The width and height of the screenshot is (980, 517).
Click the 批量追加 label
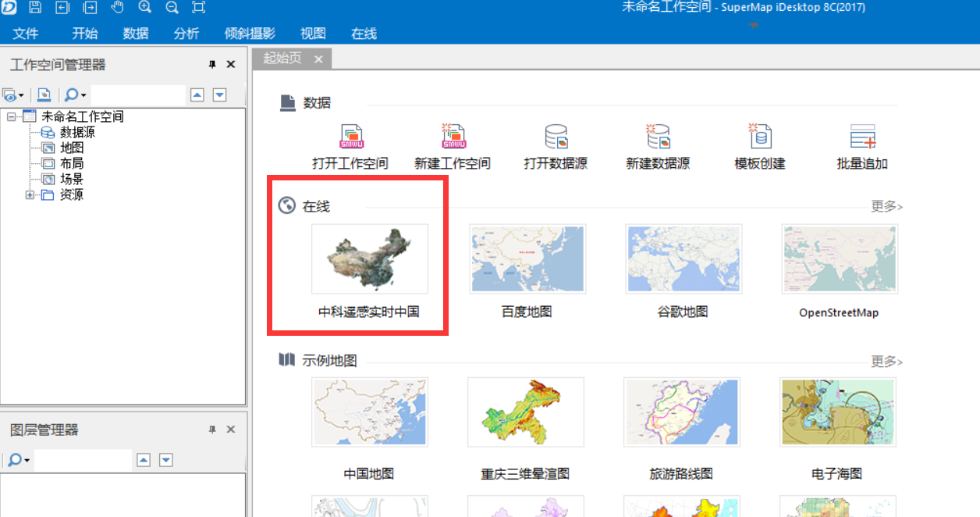coord(862,164)
